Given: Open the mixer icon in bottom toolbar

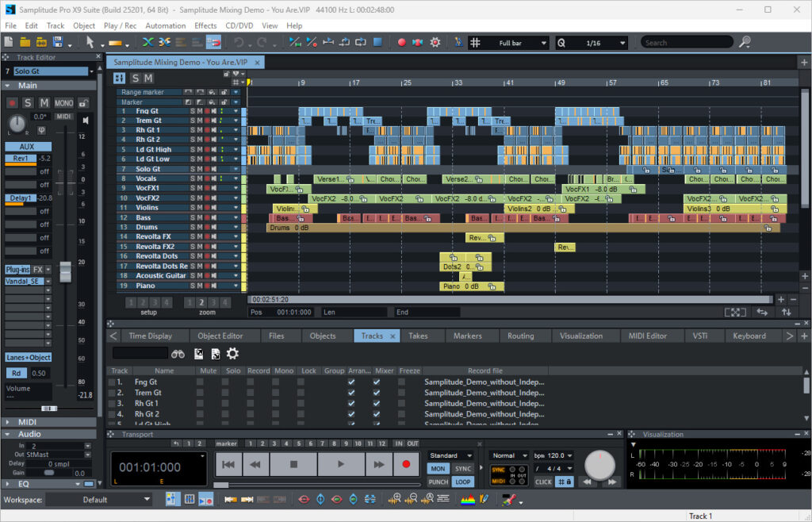Looking at the screenshot, I should [190, 499].
